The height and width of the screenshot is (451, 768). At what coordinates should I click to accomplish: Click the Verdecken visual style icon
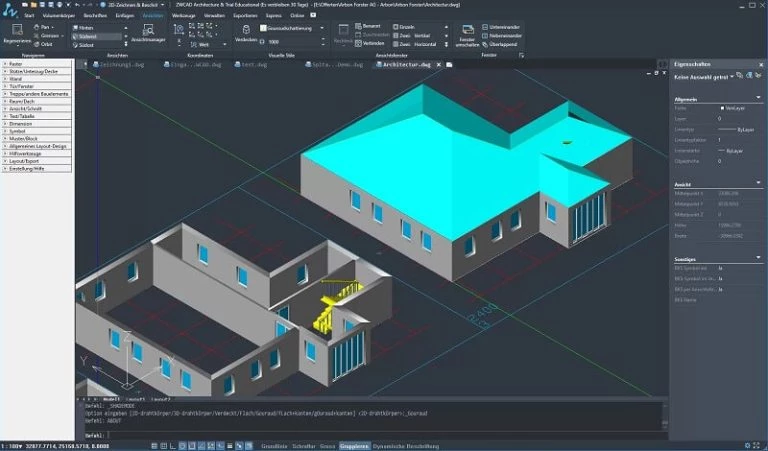(x=246, y=30)
